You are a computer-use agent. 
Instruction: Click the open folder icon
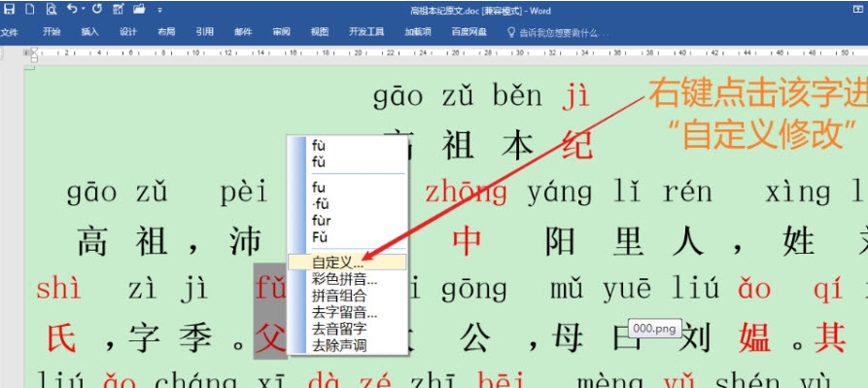click(x=139, y=9)
